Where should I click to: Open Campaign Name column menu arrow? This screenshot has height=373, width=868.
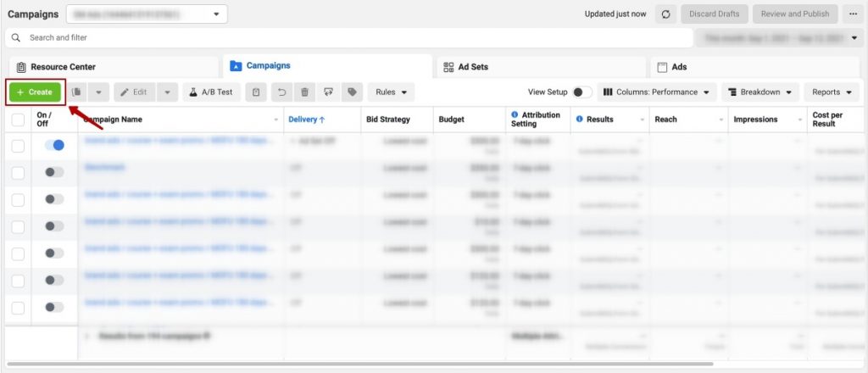pyautogui.click(x=276, y=120)
